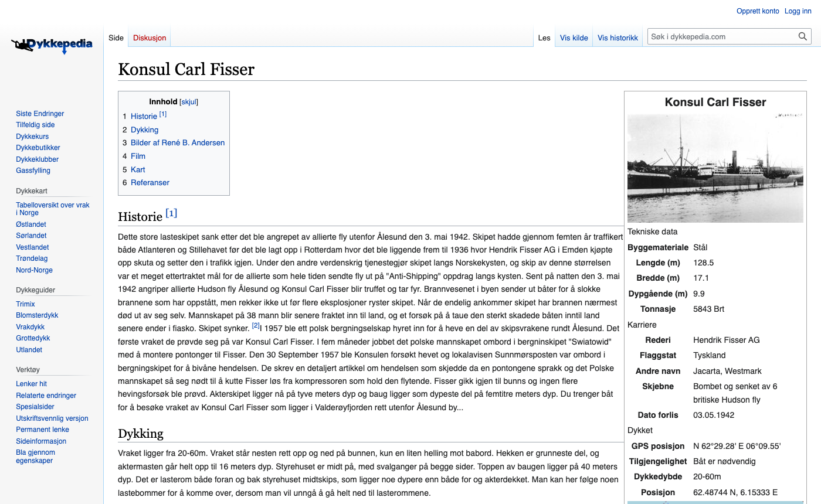Open the Opprett konto link

pos(758,11)
